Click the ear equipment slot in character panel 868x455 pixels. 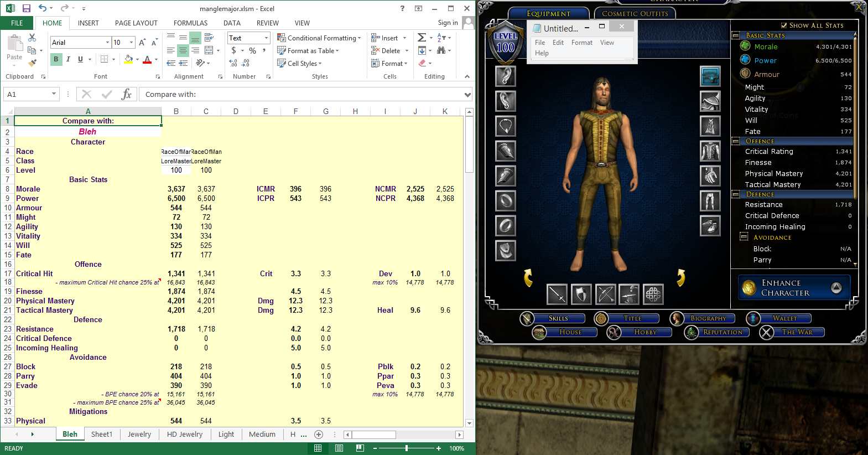[x=505, y=76]
